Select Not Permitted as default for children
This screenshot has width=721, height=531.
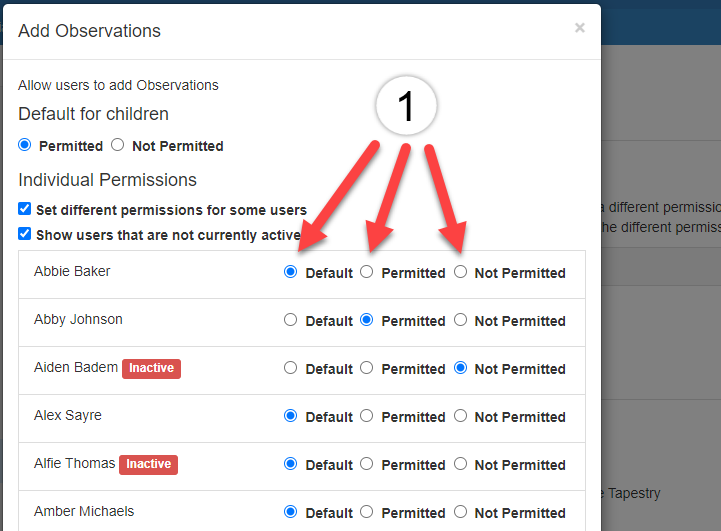click(118, 145)
